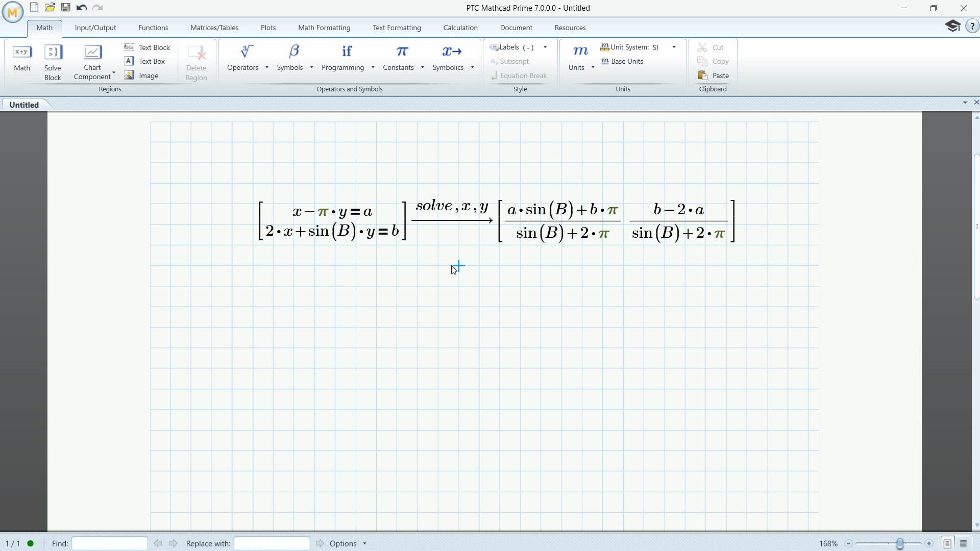Open the graduation cap learning icon
Screen dimensions: 980x551
pyautogui.click(x=952, y=26)
